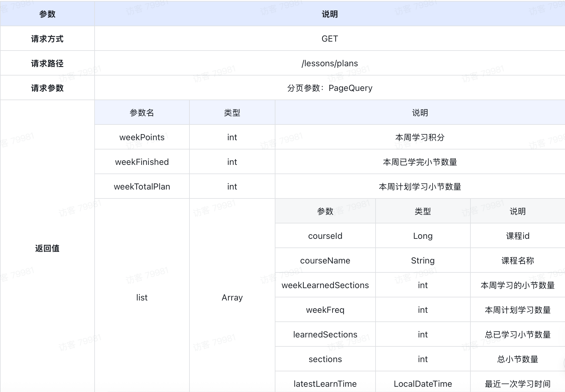Click the 参数名 column header
Image resolution: width=565 pixels, height=392 pixels.
click(142, 113)
